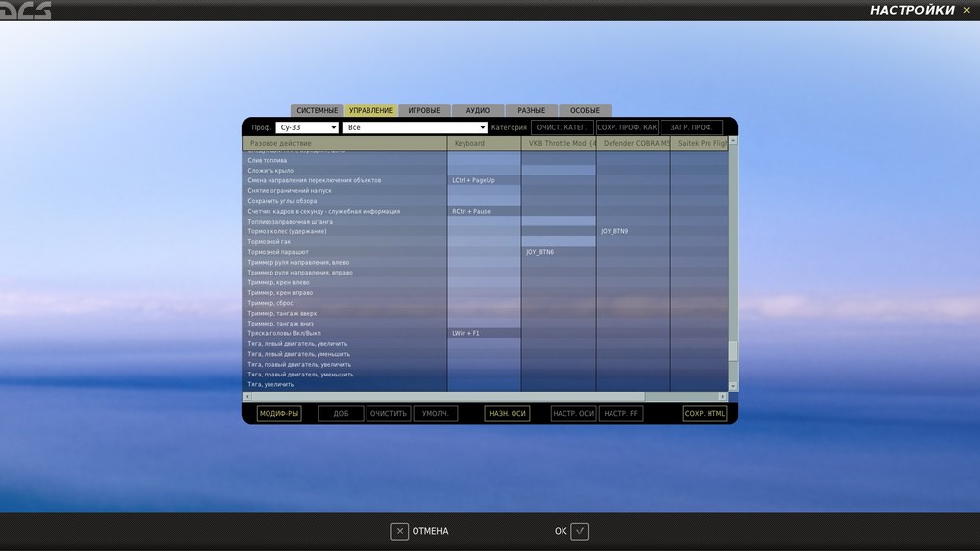Select Триммер, тангаж вверх row

coord(345,314)
